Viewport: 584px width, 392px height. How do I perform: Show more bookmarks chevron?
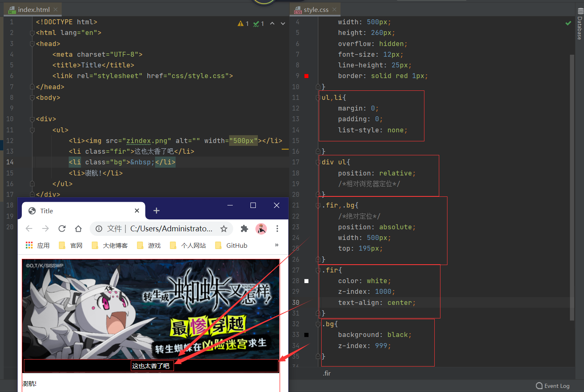277,245
